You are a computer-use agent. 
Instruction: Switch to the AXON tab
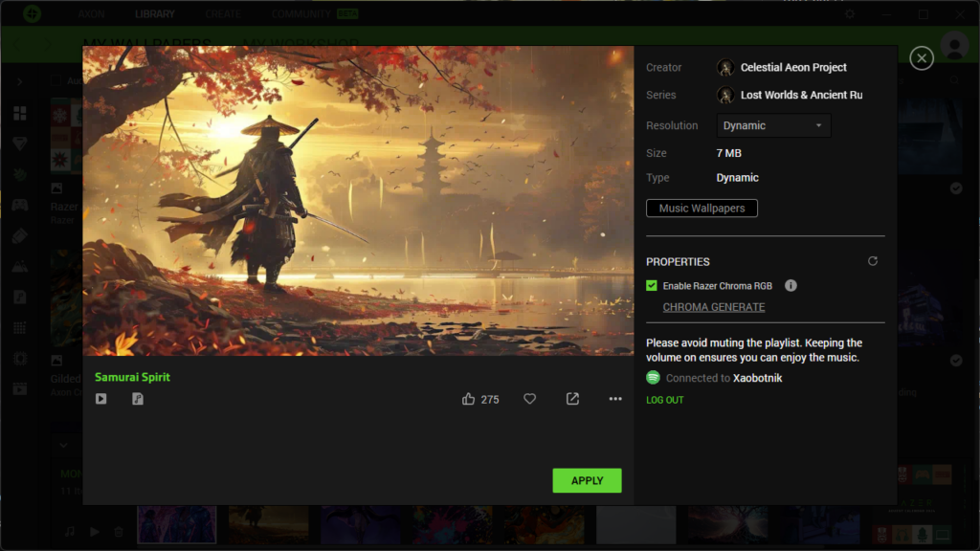click(91, 13)
